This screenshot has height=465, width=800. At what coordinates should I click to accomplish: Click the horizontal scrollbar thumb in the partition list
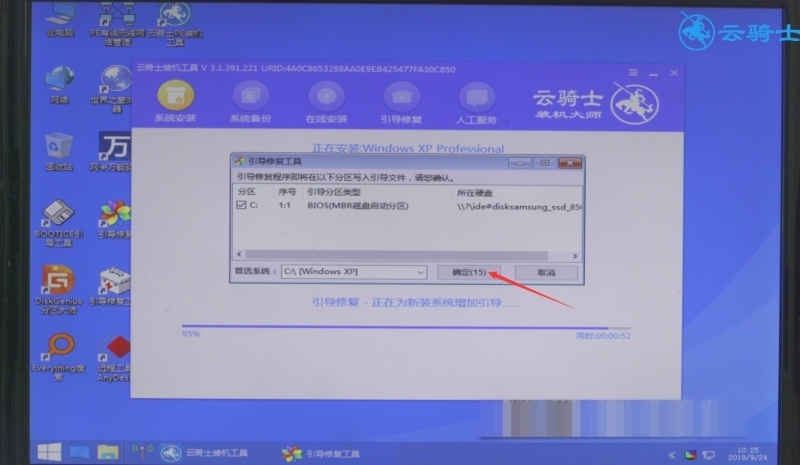coord(396,255)
